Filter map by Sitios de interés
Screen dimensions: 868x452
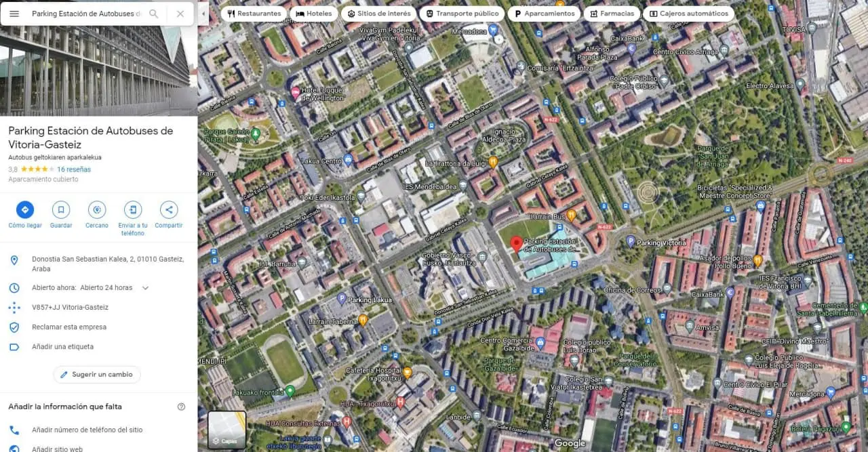tap(378, 14)
